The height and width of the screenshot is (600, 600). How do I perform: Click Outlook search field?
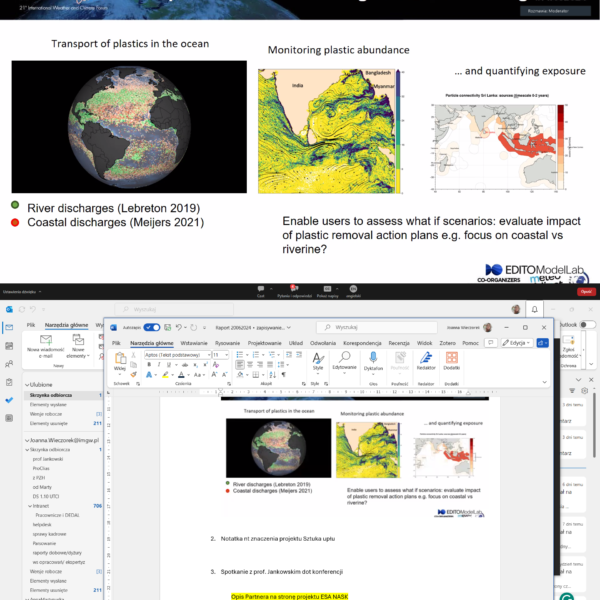click(x=174, y=309)
